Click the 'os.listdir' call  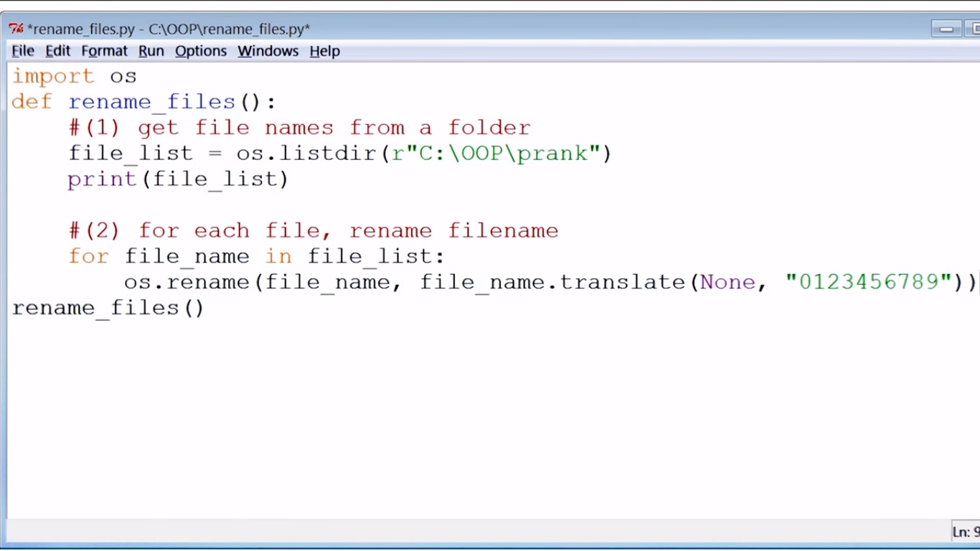307,154
